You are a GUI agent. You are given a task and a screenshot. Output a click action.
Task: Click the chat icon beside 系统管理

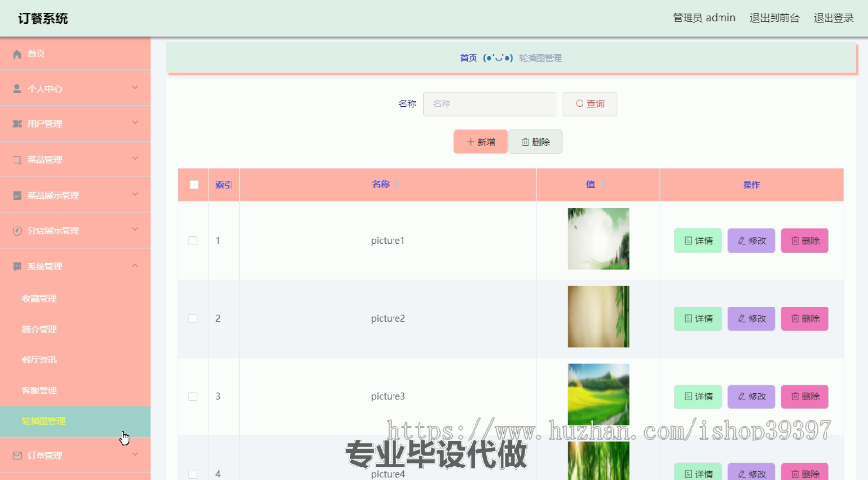click(x=17, y=267)
